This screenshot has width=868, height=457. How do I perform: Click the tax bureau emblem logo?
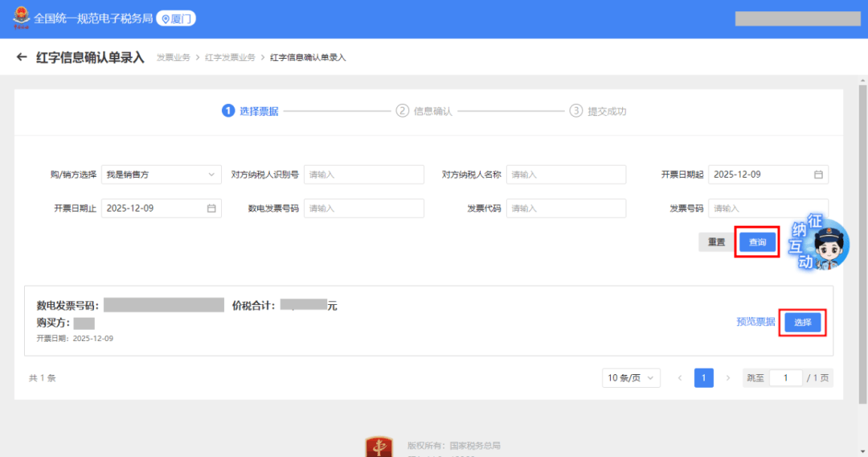19,19
